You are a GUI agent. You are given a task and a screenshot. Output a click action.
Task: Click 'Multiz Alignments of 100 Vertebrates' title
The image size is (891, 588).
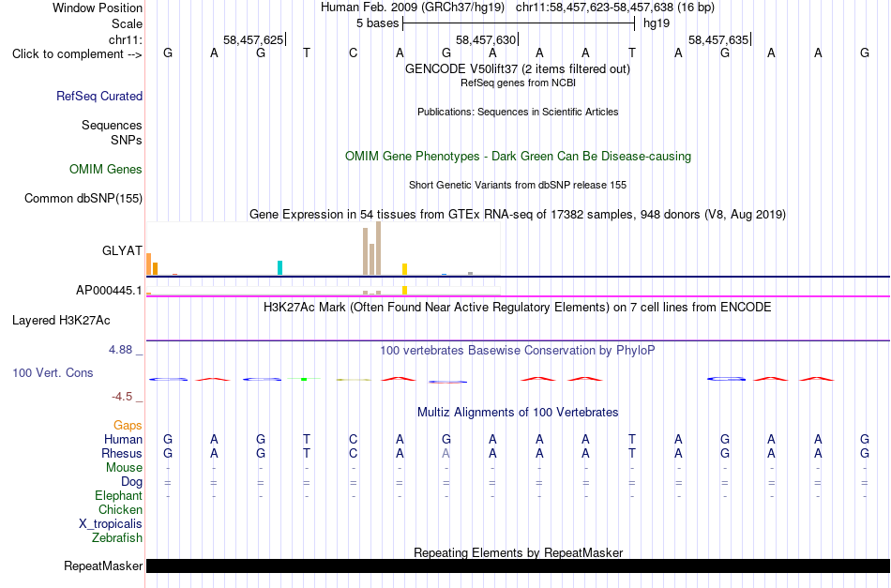pos(518,412)
